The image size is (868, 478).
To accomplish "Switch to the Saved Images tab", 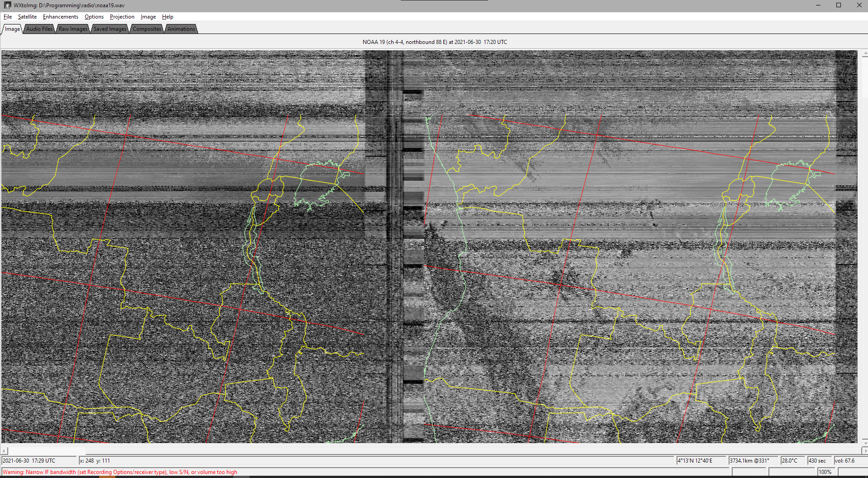I will [x=110, y=29].
